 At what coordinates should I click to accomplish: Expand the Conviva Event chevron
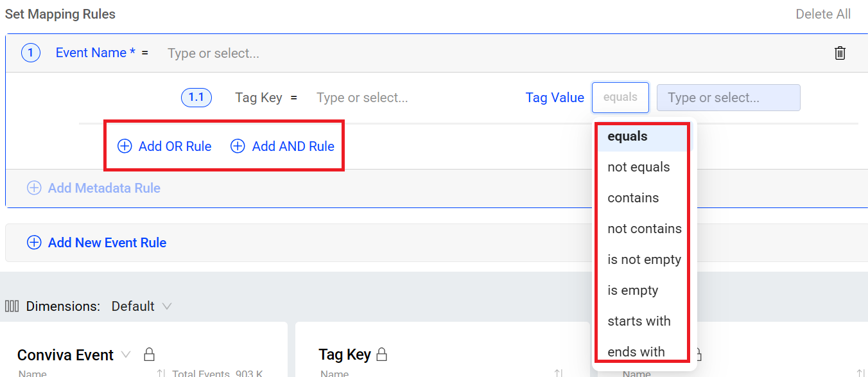click(126, 355)
